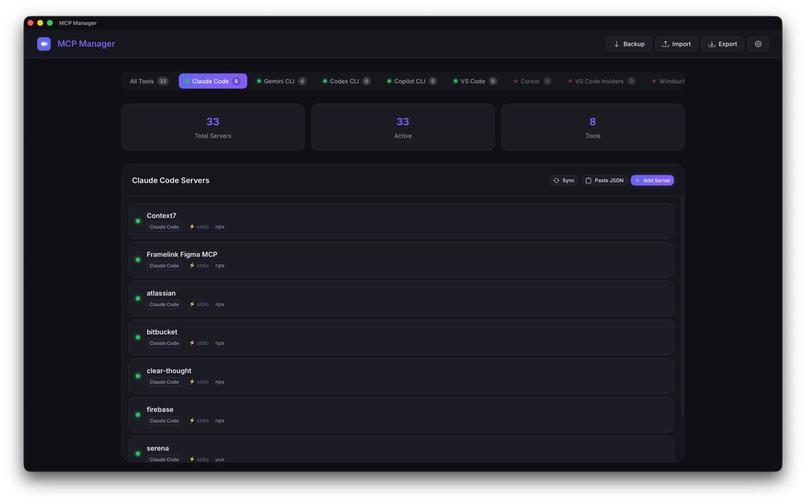Click the lightning icon on bitbucket row
The width and height of the screenshot is (806, 503).
pyautogui.click(x=192, y=343)
